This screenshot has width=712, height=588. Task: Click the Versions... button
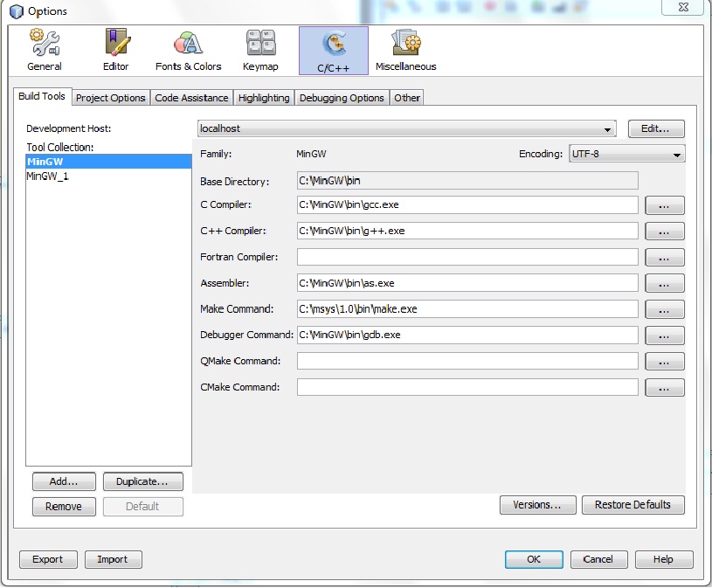coord(537,505)
